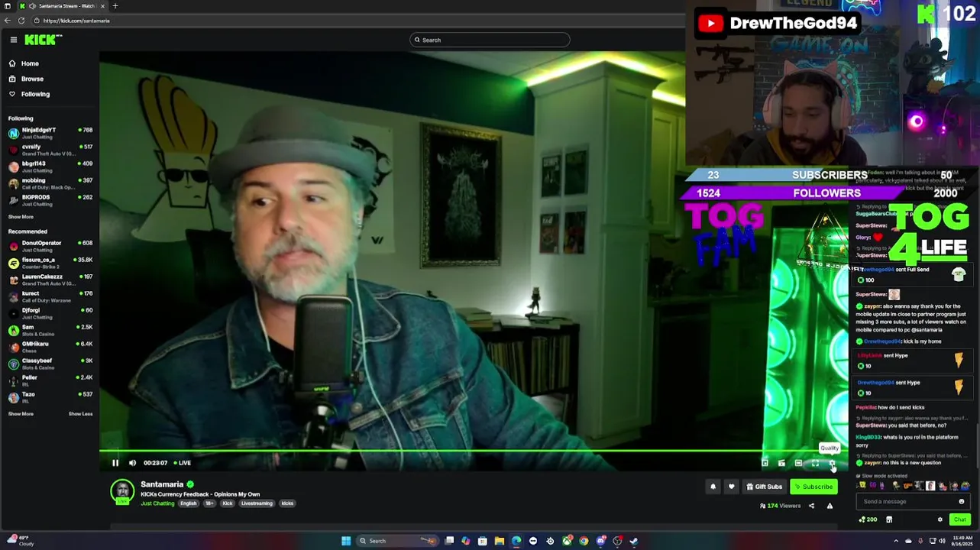The height and width of the screenshot is (550, 980).
Task: Open Microsoft Edge from taskbar
Action: tap(516, 541)
